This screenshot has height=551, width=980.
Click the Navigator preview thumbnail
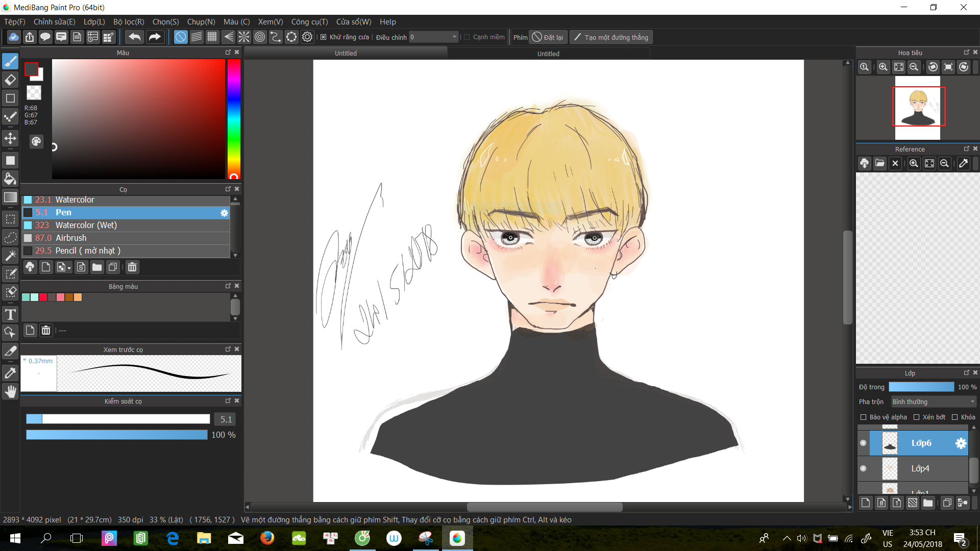click(918, 108)
